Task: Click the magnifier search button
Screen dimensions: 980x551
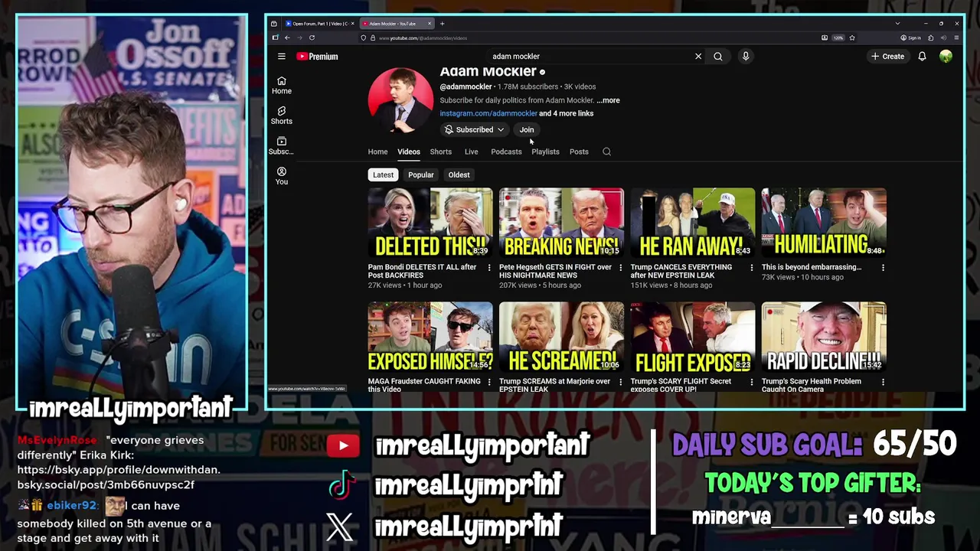Action: 718,57
